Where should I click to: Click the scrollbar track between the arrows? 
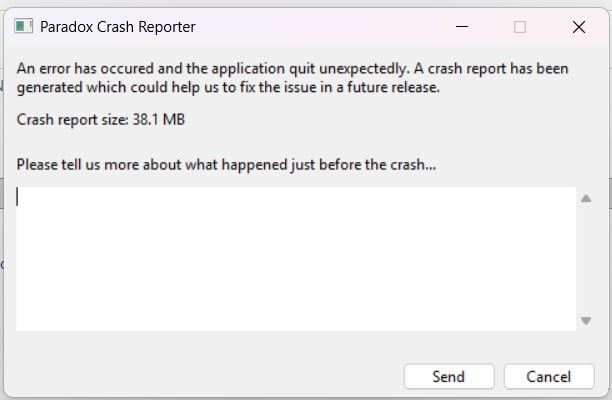[x=586, y=258]
